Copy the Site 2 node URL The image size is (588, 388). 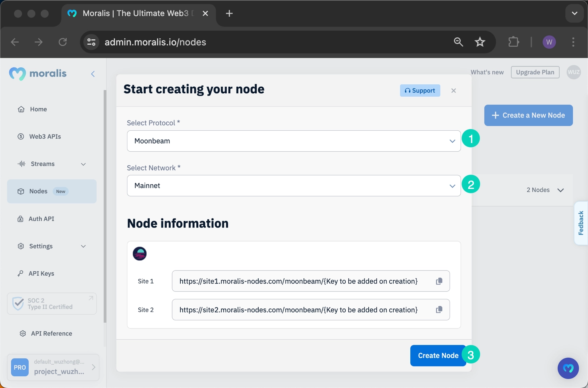click(x=439, y=310)
